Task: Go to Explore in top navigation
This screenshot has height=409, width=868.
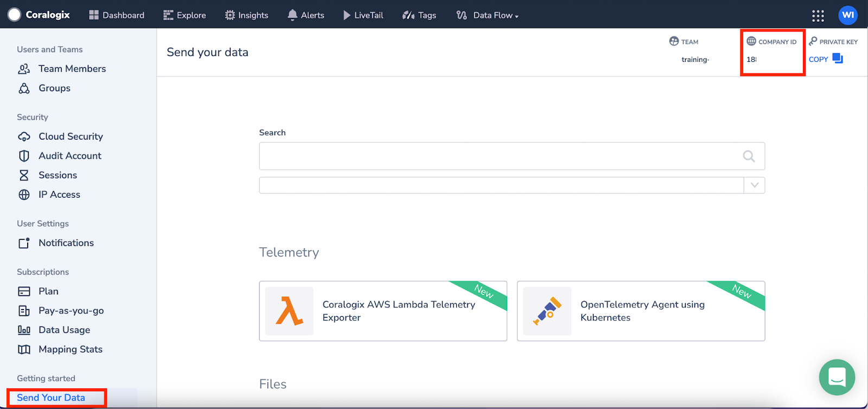Action: coord(184,15)
